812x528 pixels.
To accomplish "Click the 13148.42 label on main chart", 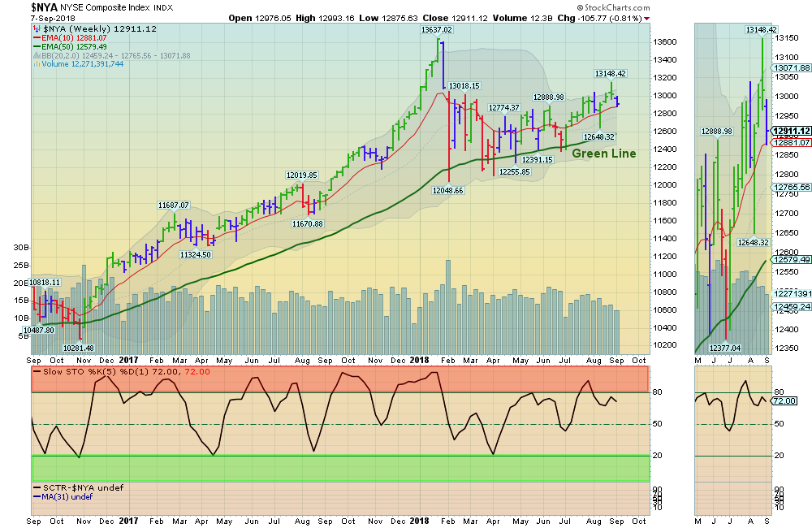I will (611, 74).
